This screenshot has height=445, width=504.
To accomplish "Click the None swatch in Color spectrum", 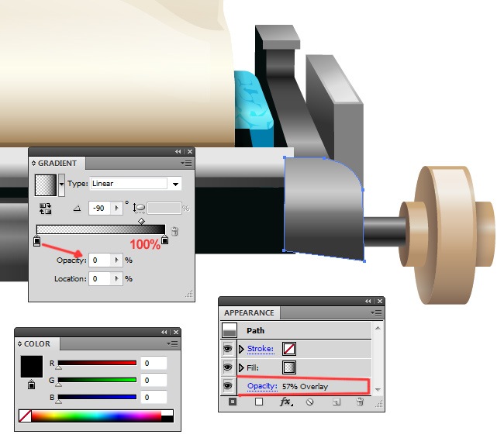I will (25, 416).
